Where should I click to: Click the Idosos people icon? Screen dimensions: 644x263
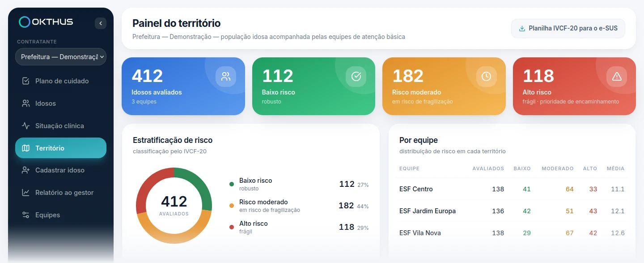26,103
